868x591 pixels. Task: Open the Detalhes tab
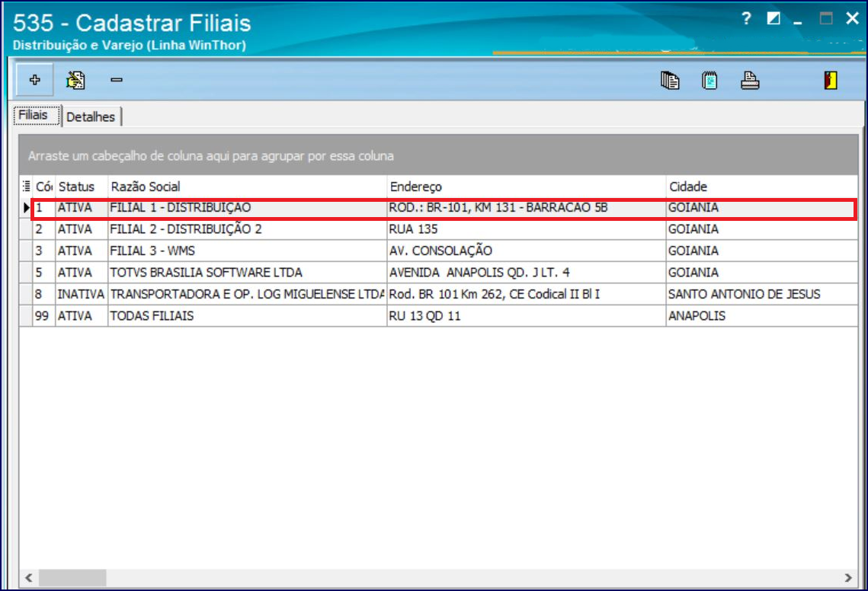coord(91,117)
